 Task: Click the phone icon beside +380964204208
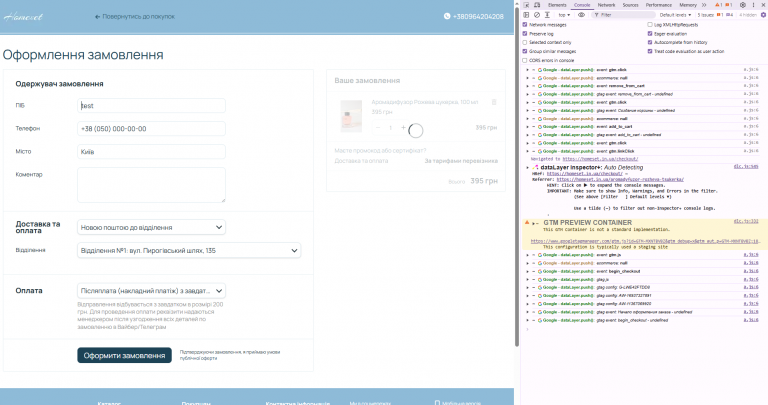click(x=447, y=16)
